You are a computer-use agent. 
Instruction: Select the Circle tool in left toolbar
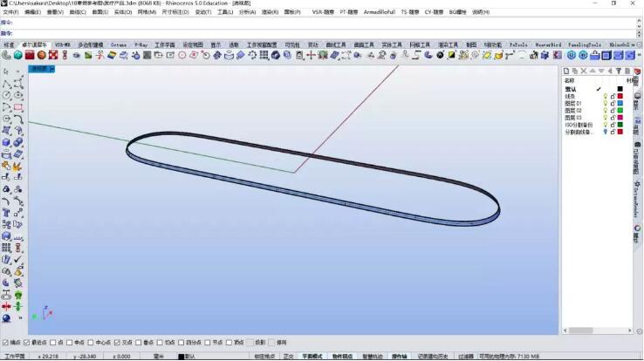6,95
